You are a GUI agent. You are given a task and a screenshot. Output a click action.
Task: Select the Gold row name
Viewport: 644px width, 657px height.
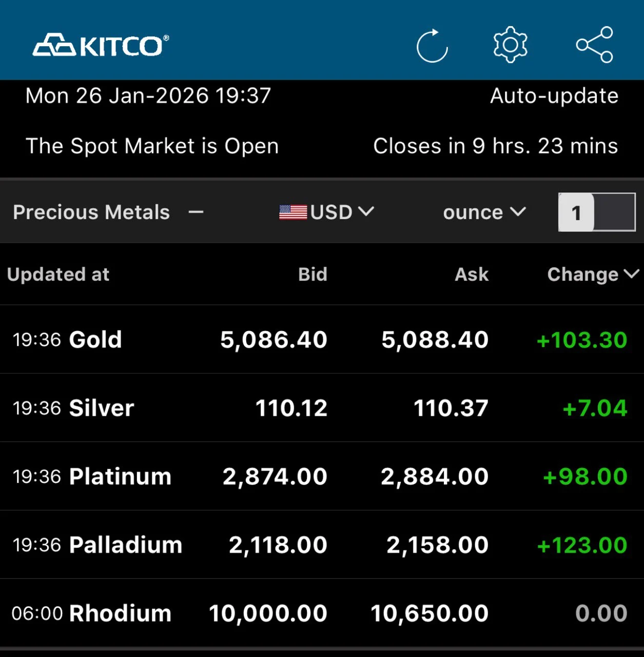coord(95,340)
